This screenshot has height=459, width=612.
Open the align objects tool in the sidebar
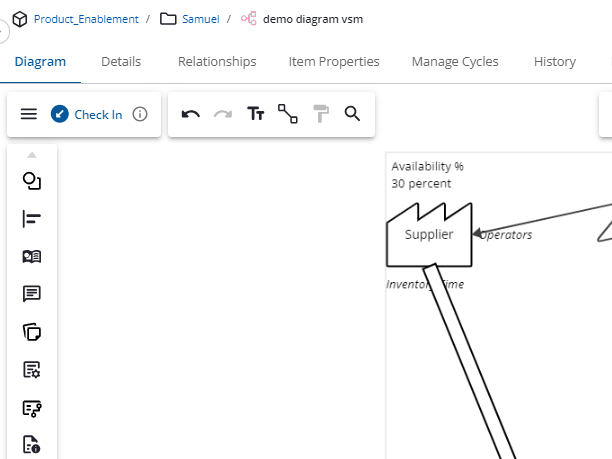tap(32, 219)
